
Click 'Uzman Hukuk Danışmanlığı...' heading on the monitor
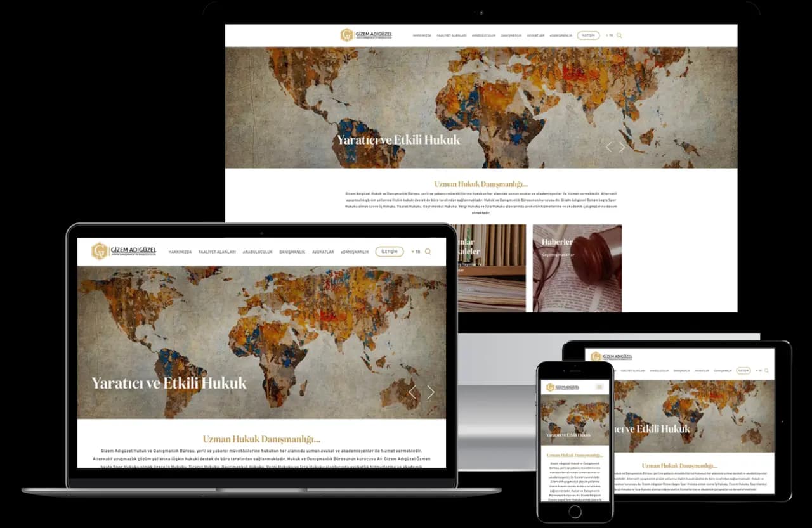tap(481, 184)
